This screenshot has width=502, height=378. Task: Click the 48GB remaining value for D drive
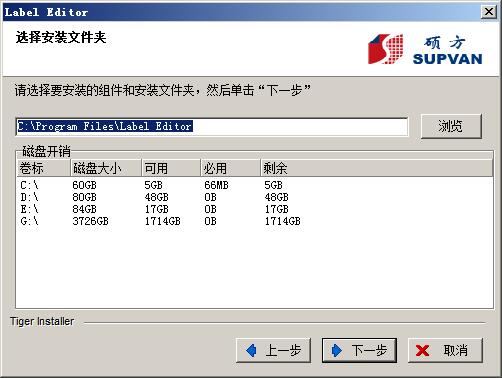(x=276, y=197)
